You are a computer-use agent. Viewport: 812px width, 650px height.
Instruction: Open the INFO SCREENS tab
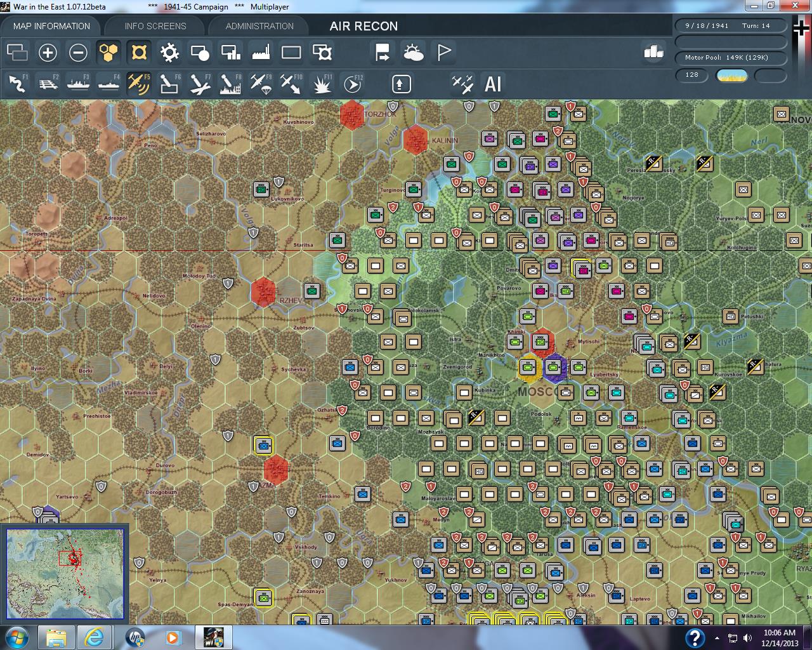[x=155, y=26]
